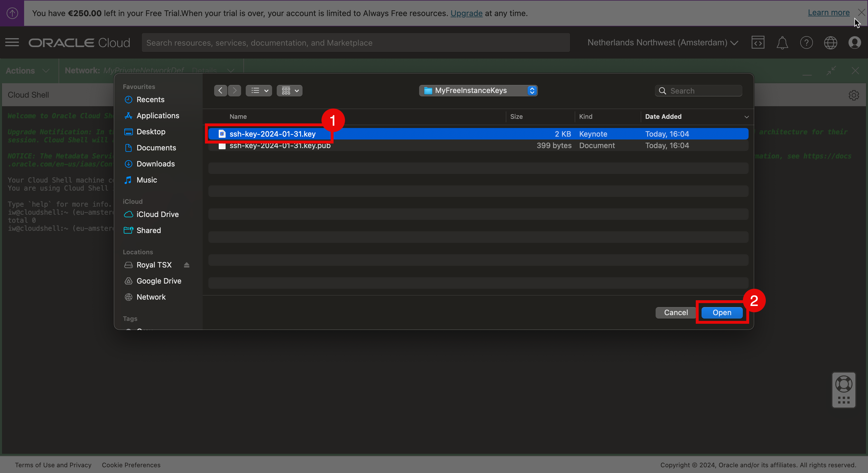Open the Cloud Shell developer tools icon
Image resolution: width=868 pixels, height=473 pixels.
tap(757, 43)
